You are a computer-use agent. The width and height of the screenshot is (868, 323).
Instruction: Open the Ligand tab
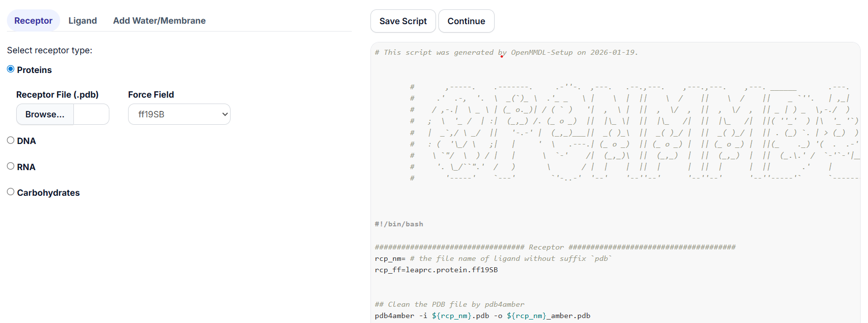[x=82, y=21]
